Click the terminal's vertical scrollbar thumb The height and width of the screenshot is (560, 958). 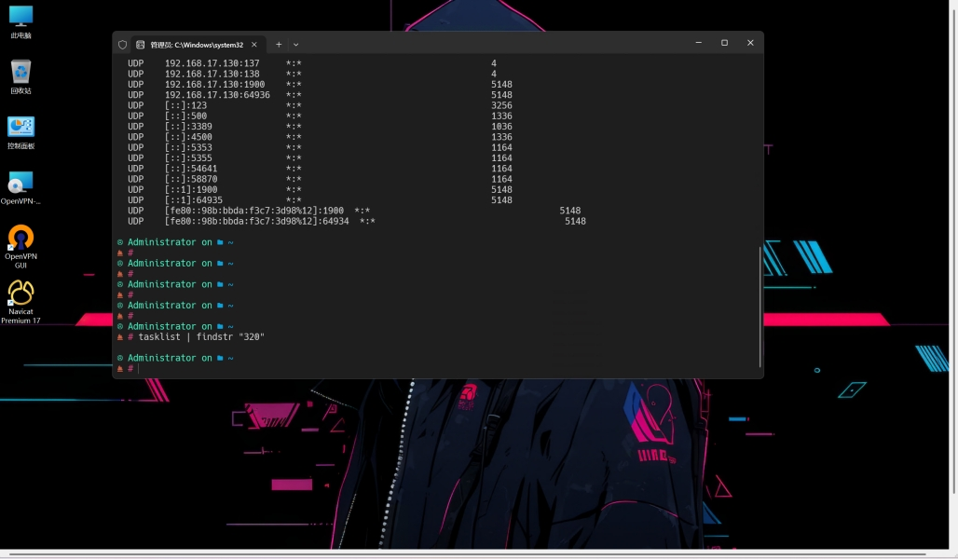pos(760,306)
